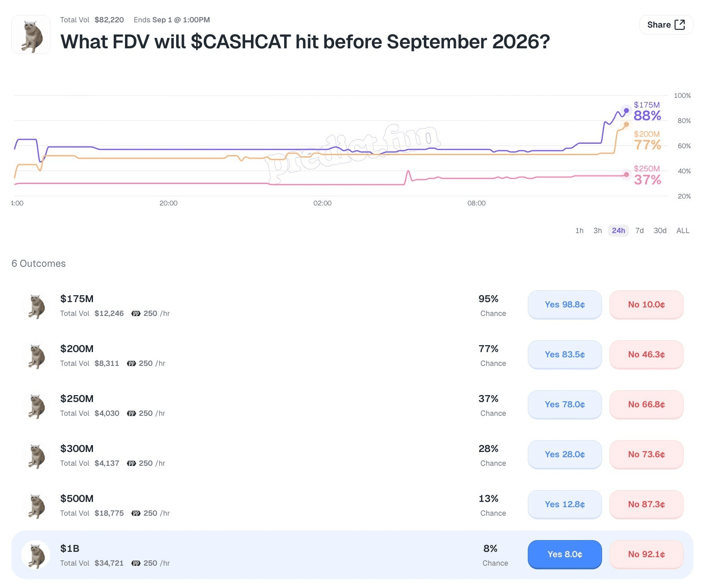Click the cat icon beside $250M outcome

36,406
